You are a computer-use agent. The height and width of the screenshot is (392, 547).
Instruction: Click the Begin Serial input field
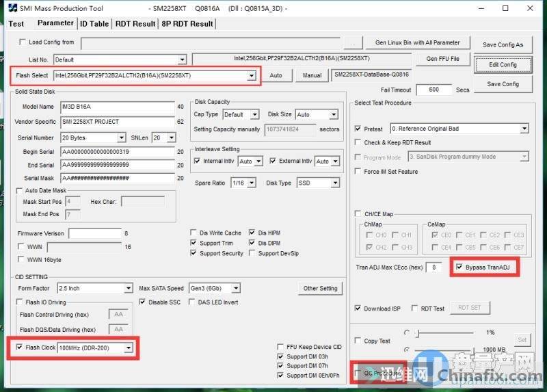(118, 152)
